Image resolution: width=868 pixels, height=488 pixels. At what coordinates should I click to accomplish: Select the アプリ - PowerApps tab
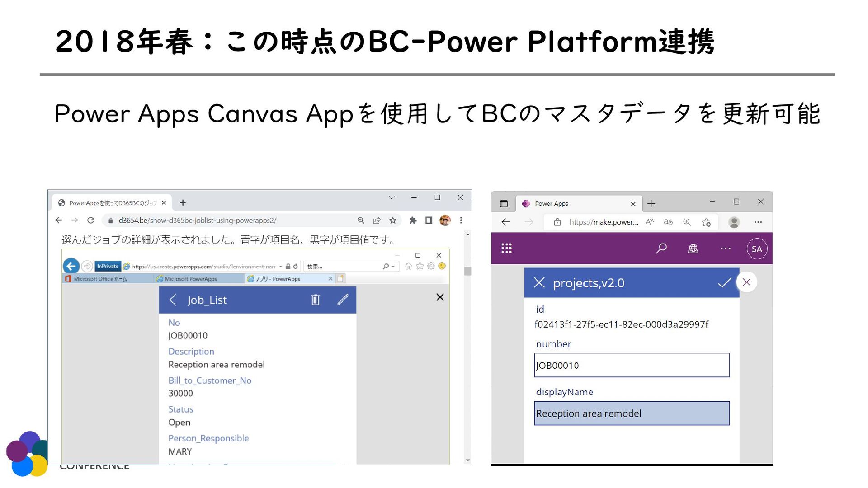click(x=289, y=279)
